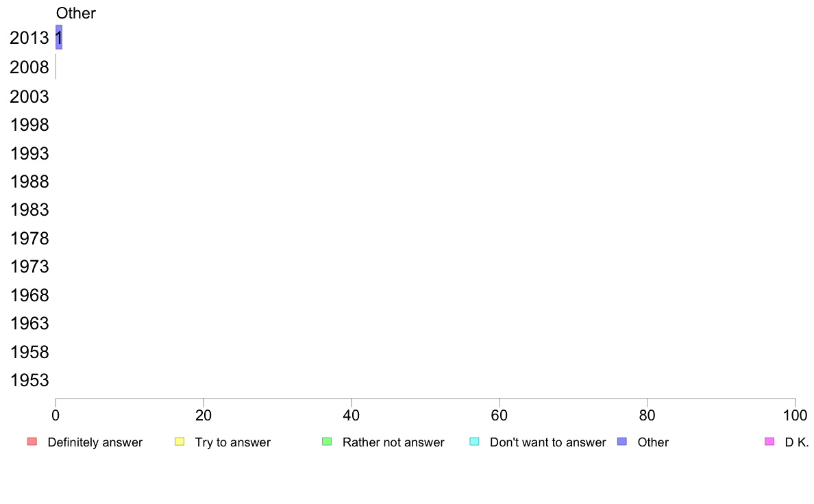Click the cyan Don't want to answer swatch
814x504 pixels.
[x=474, y=442]
